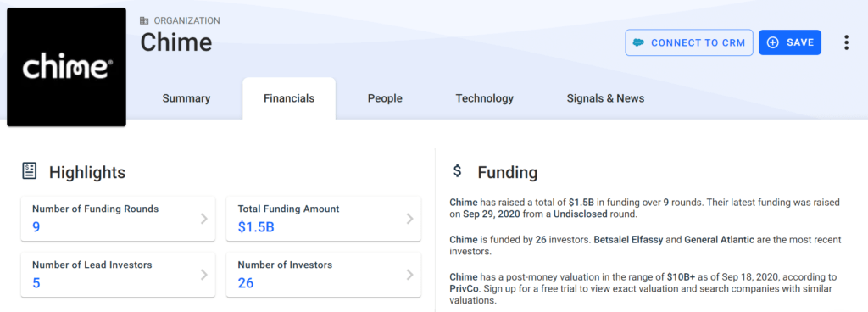Viewport: 868px width, 312px height.
Task: Open the Technology tab
Action: 484,98
